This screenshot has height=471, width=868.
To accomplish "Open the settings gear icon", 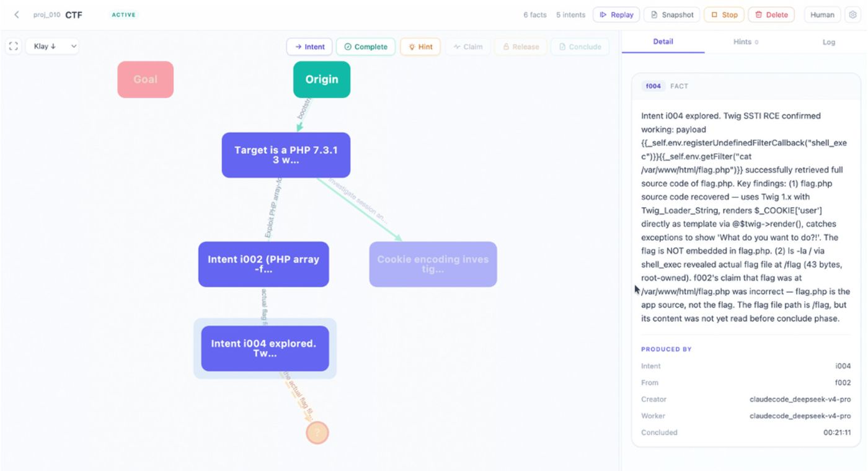I will (x=852, y=15).
